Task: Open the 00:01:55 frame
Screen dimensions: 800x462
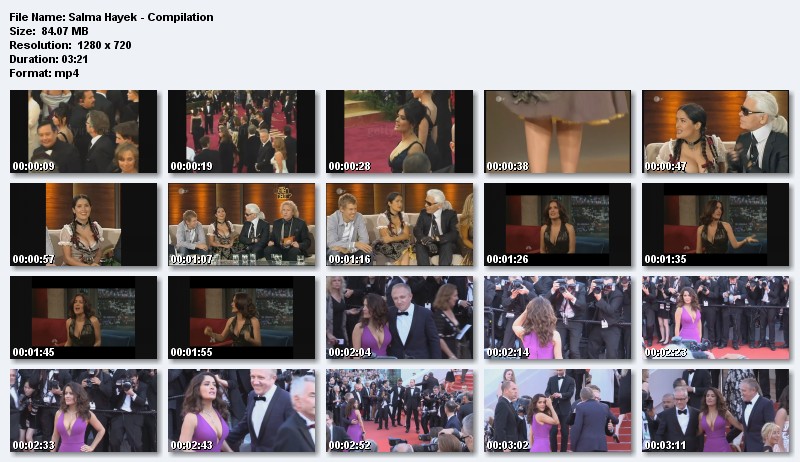Action: (x=241, y=317)
